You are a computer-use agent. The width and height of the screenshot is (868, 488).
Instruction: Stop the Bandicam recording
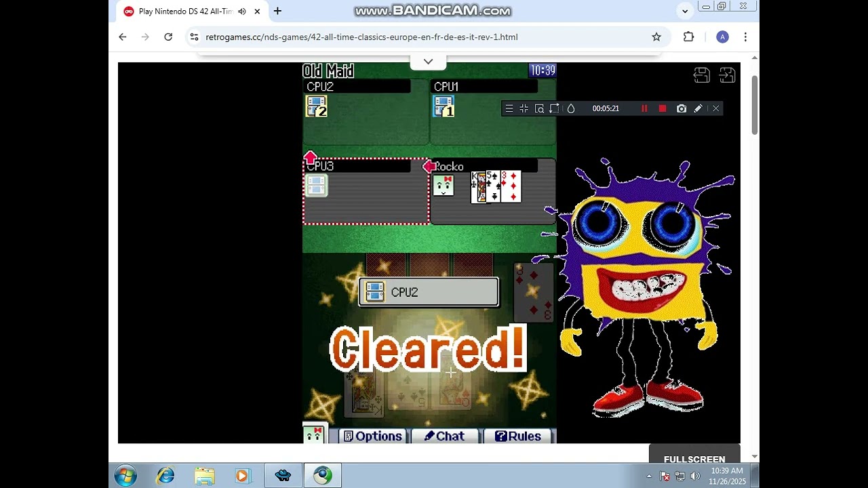[x=663, y=108]
